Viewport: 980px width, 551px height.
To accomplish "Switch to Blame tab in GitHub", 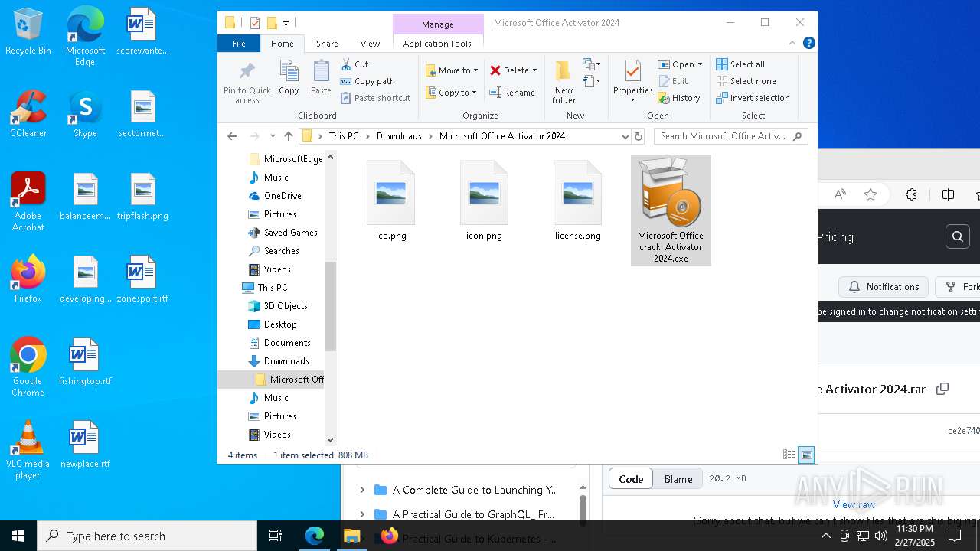I will coord(678,479).
